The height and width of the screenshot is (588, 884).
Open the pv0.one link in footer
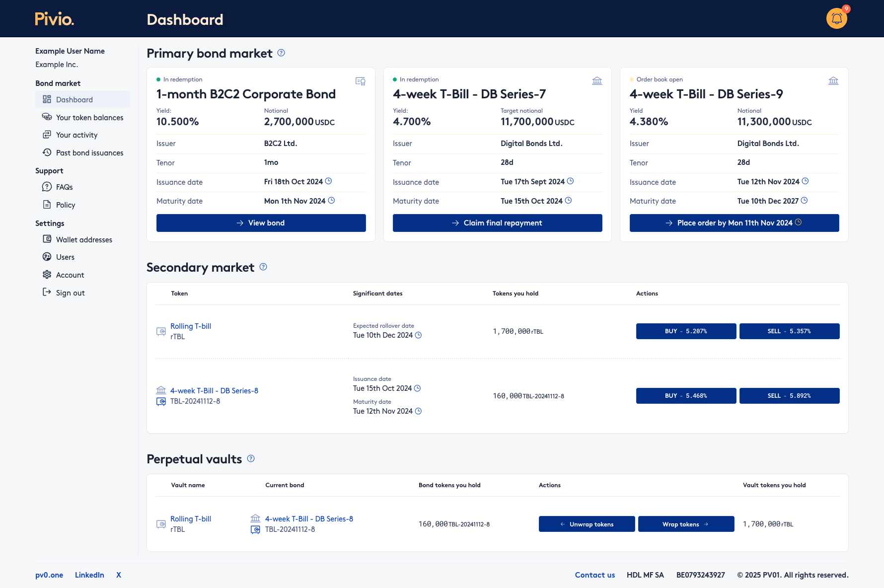[x=49, y=575]
